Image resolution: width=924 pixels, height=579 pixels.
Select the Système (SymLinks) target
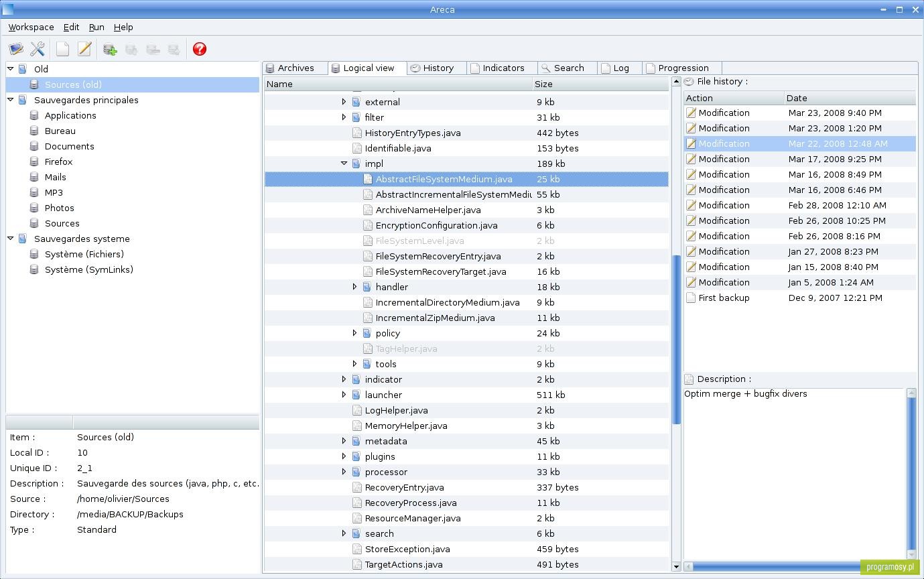point(88,269)
